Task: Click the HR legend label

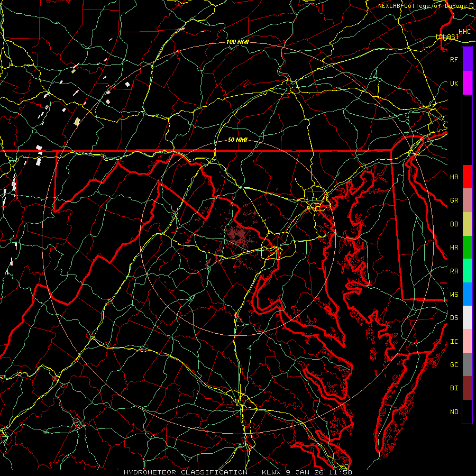Action: click(x=454, y=248)
